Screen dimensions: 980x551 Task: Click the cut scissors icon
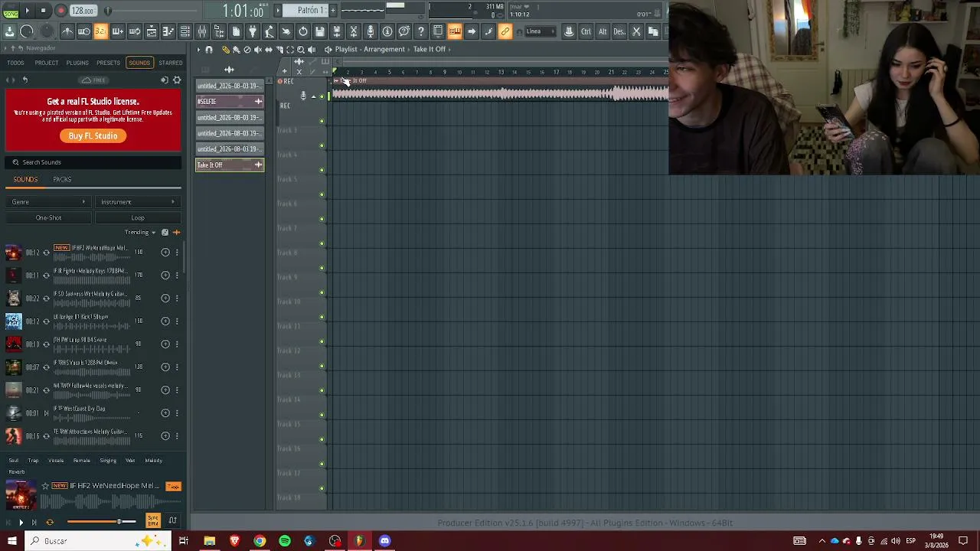pyautogui.click(x=636, y=31)
